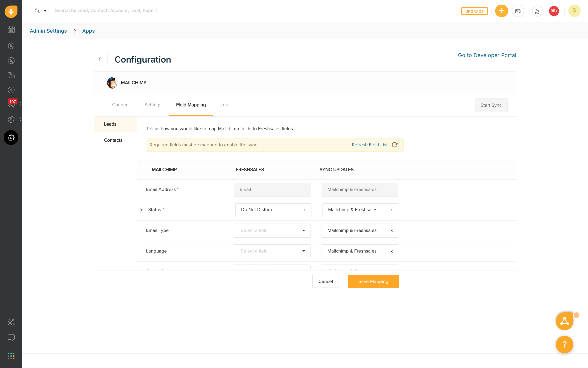The width and height of the screenshot is (588, 368).
Task: Switch to the Logs tab
Action: point(225,105)
